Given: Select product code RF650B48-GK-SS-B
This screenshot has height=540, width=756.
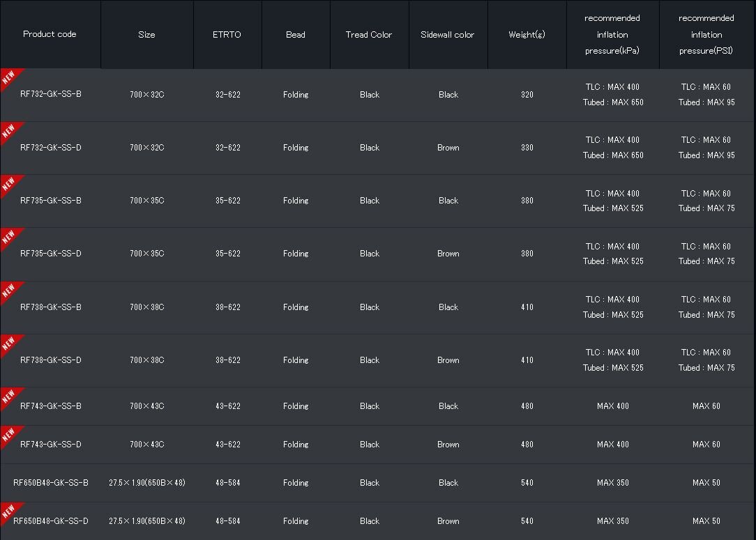Looking at the screenshot, I should pos(51,483).
